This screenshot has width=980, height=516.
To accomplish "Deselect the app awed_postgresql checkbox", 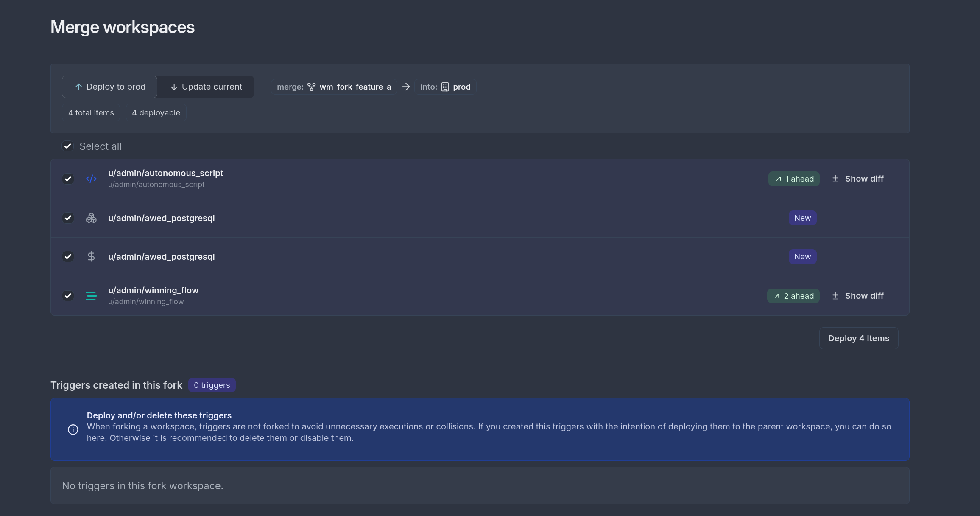I will 68,218.
